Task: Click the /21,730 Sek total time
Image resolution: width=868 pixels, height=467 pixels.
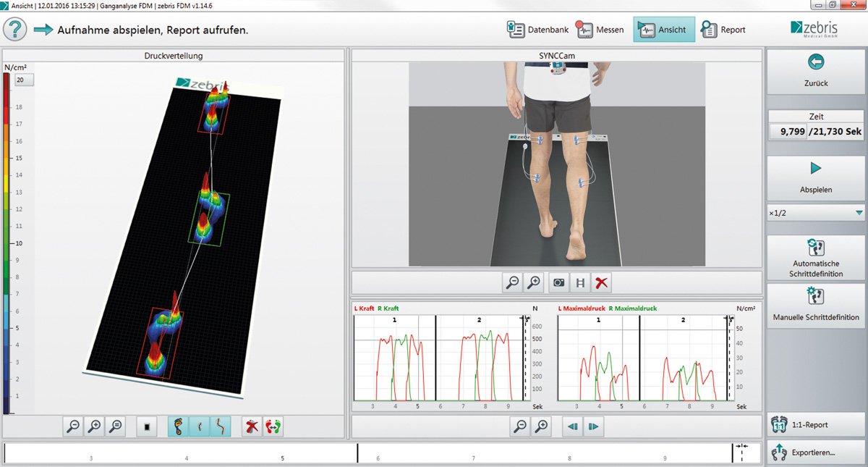Action: (x=835, y=132)
